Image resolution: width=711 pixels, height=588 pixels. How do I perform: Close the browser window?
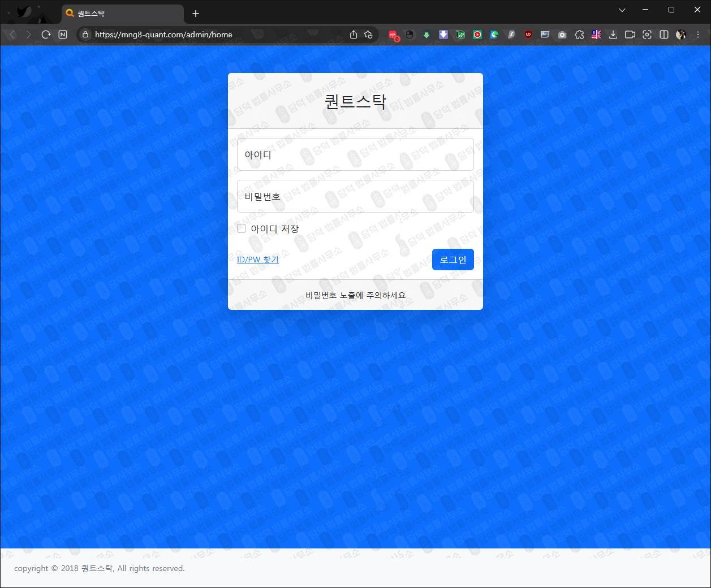697,10
